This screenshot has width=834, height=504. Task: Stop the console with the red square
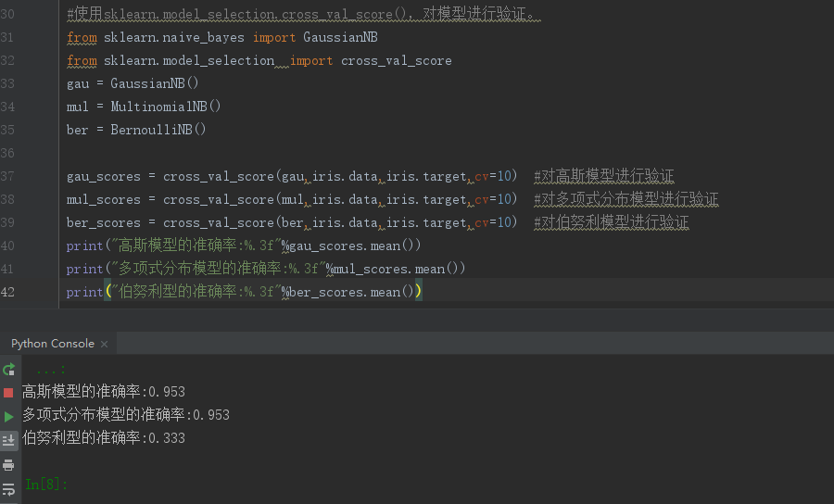point(8,393)
